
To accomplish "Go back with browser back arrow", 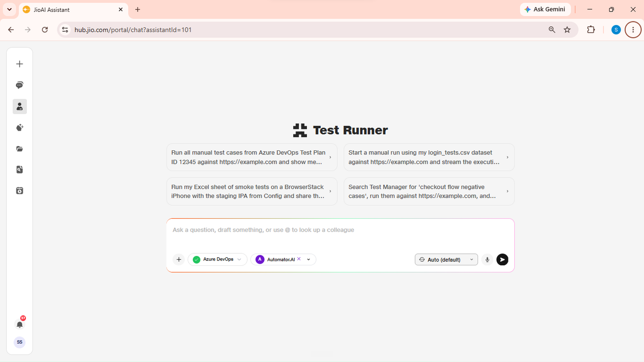I will pyautogui.click(x=11, y=30).
